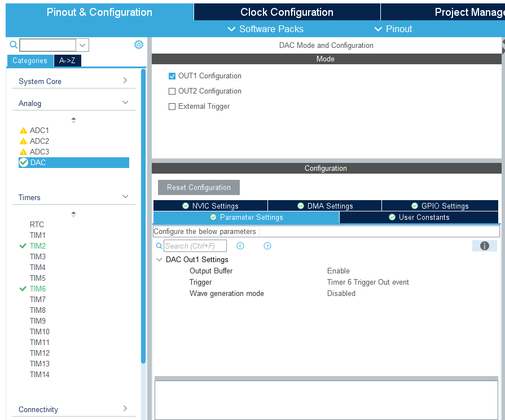Open Project Manager tab
Screen dimensions: 505x420
click(443, 12)
